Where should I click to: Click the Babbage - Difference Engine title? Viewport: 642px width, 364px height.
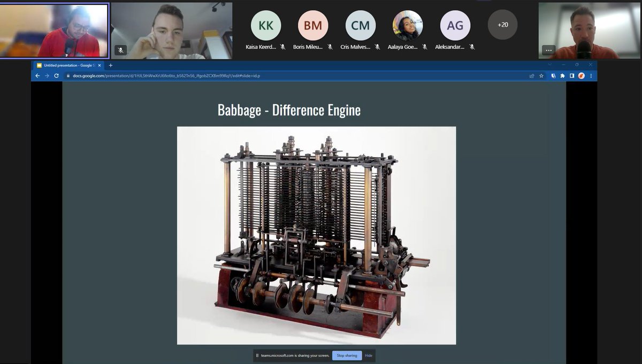coord(289,110)
